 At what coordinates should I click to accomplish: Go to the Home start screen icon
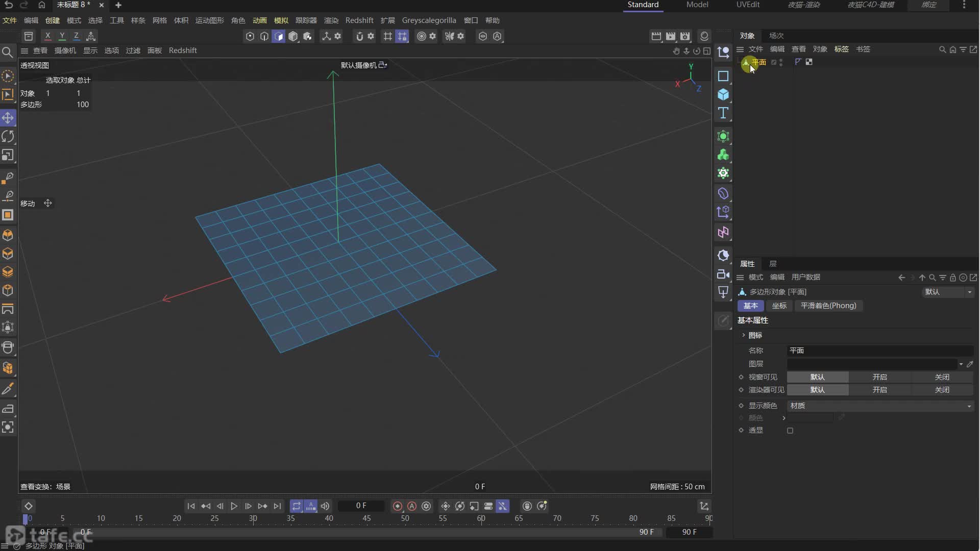pyautogui.click(x=42, y=5)
